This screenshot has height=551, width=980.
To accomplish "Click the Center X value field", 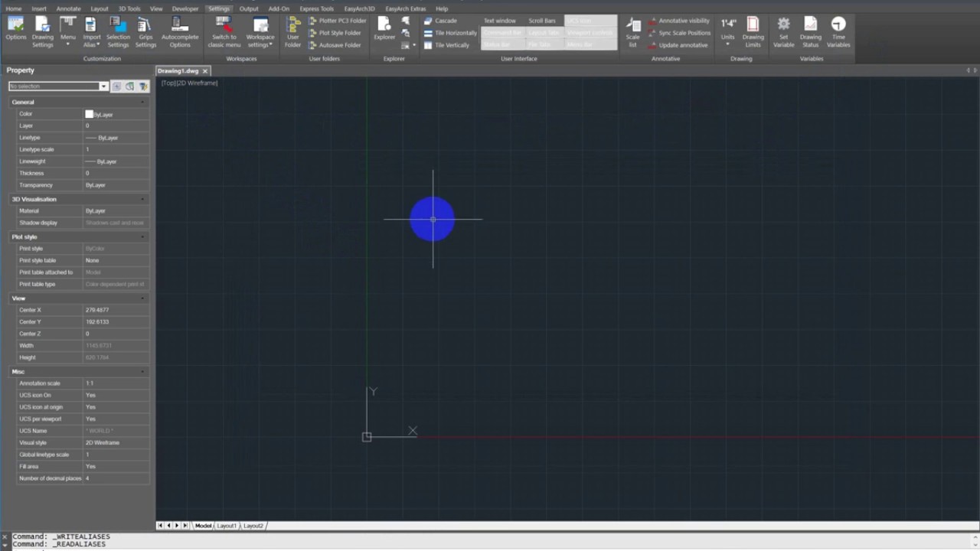I will click(116, 310).
